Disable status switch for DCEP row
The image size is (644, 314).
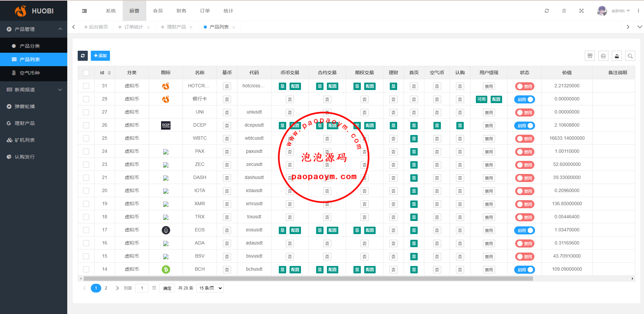[525, 126]
